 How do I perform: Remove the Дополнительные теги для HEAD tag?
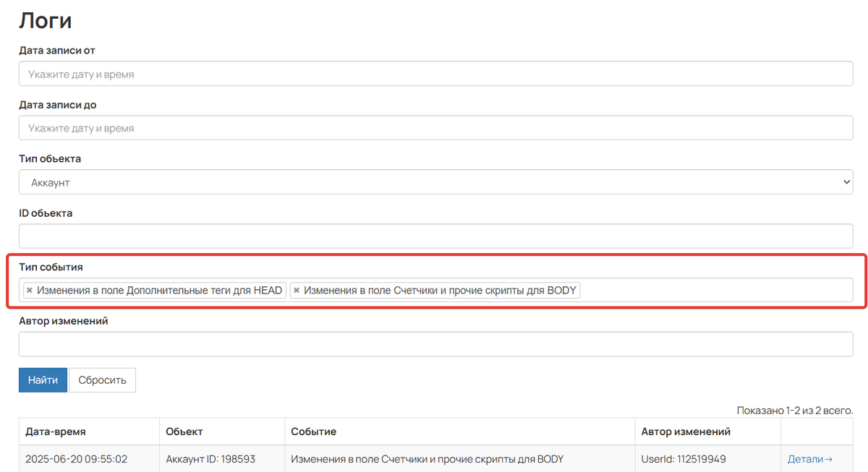coord(29,291)
